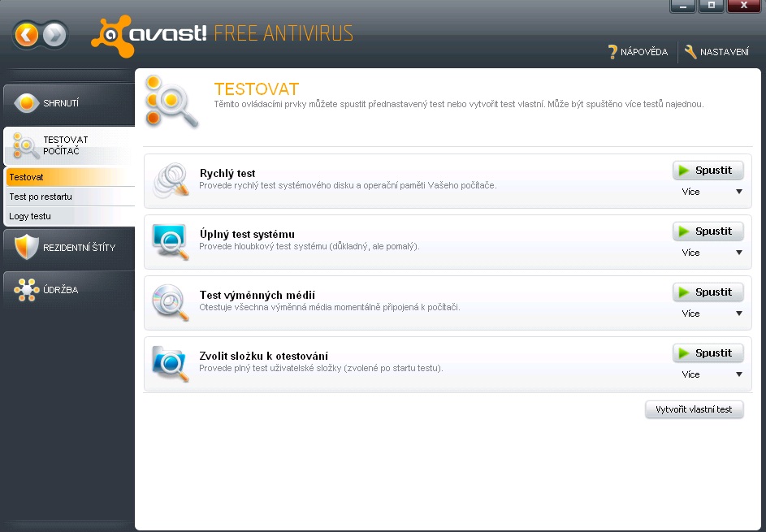The image size is (766, 532).
Task: Minimize the avast window
Action: (683, 6)
